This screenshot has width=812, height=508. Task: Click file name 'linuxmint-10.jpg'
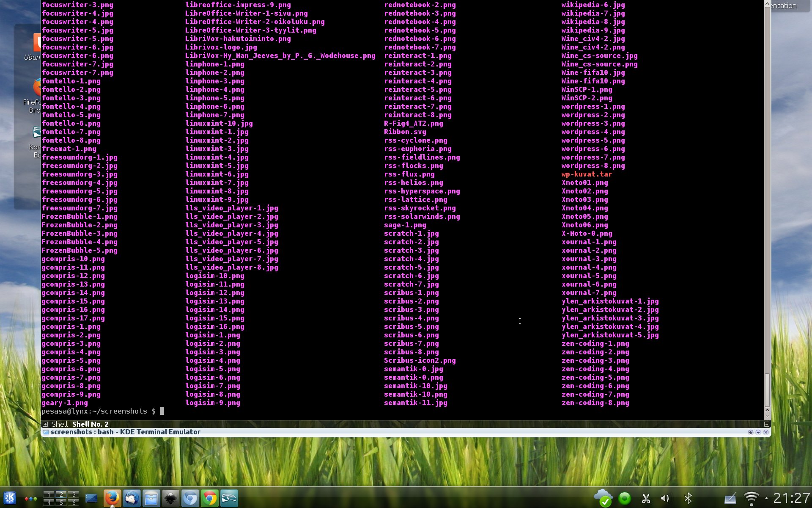(x=219, y=123)
